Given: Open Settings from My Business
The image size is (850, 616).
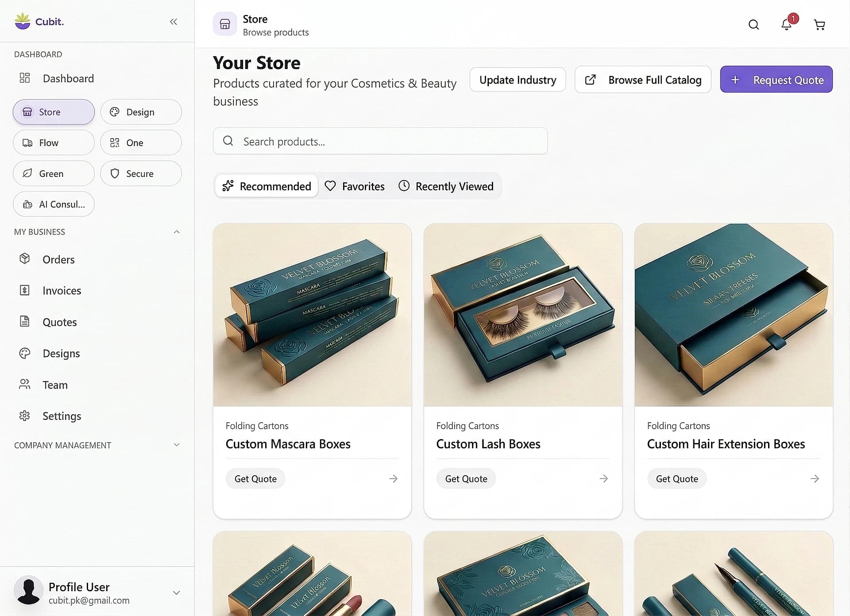Looking at the screenshot, I should point(62,416).
